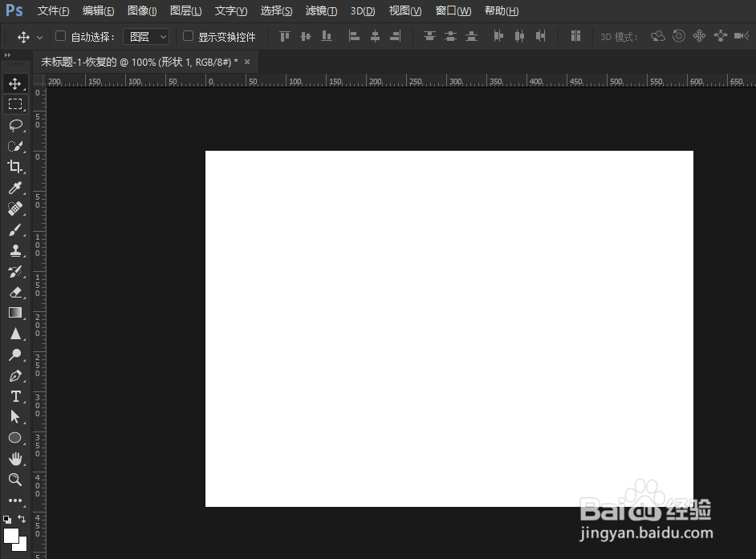The width and height of the screenshot is (756, 559).
Task: Open the 图像(I) menu
Action: 142,10
